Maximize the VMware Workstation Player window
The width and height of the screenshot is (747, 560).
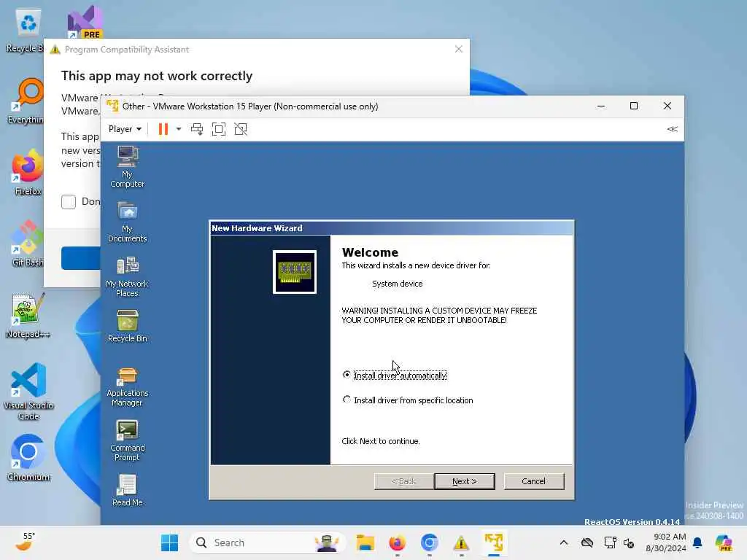634,106
